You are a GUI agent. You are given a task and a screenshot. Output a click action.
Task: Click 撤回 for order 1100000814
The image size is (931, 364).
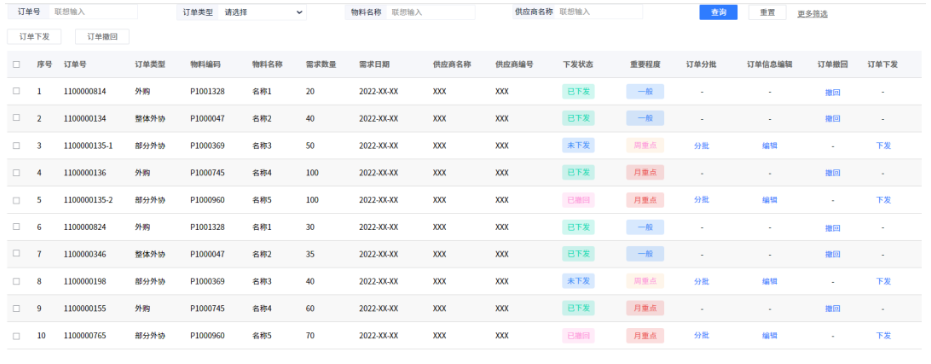pos(832,92)
